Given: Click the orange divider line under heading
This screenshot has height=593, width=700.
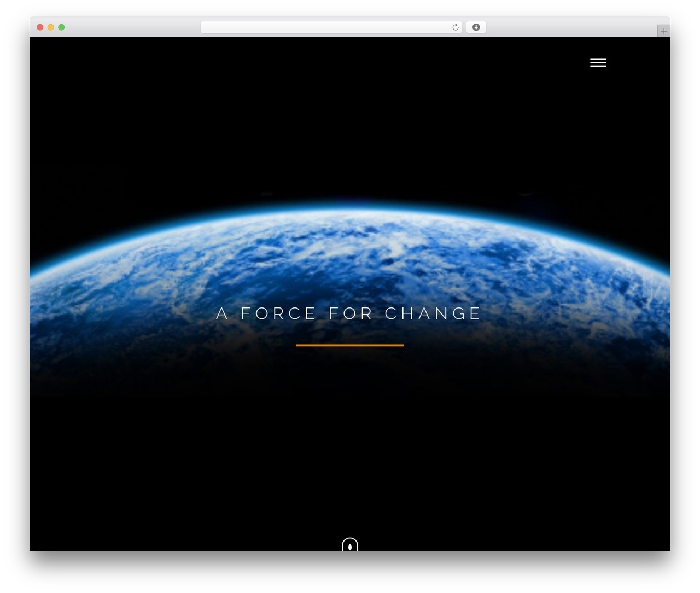Looking at the screenshot, I should pyautogui.click(x=350, y=345).
